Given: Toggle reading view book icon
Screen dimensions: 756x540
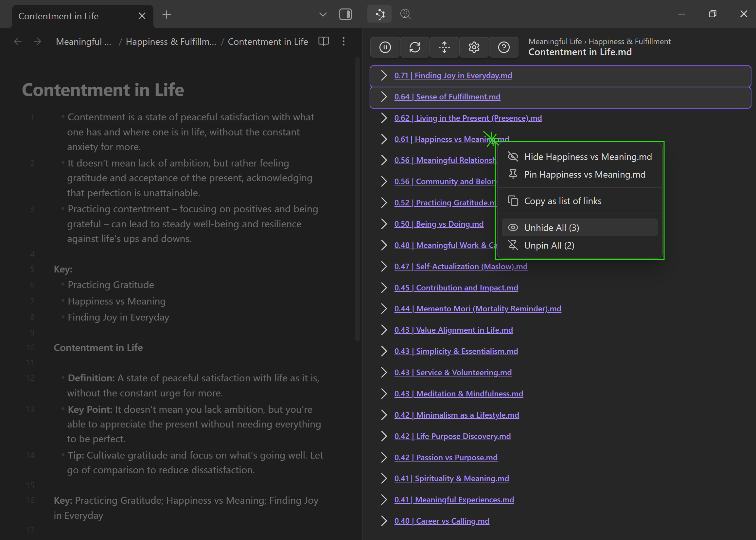Looking at the screenshot, I should click(323, 41).
